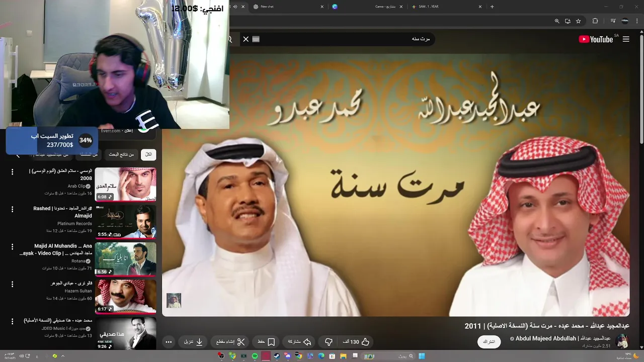Open the media control icon in toolbar
The height and width of the screenshot is (362, 644).
(613, 21)
